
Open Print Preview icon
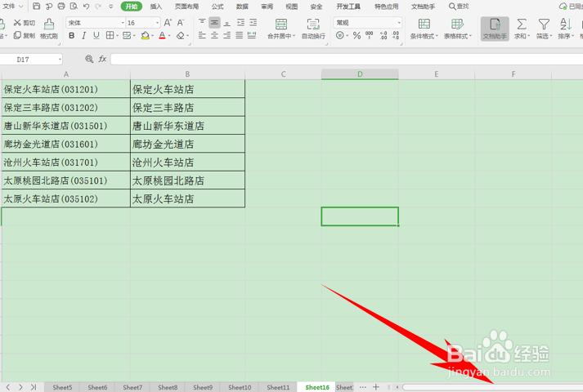74,6
